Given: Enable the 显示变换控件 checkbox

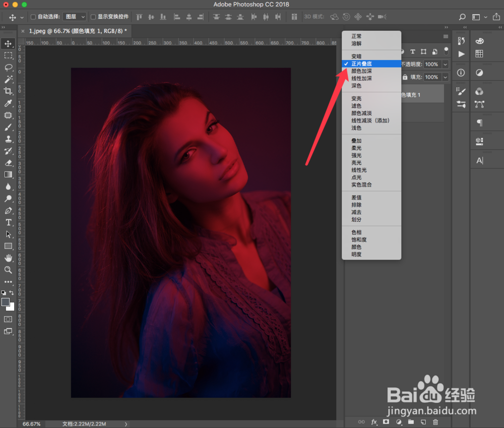Looking at the screenshot, I should (x=94, y=16).
